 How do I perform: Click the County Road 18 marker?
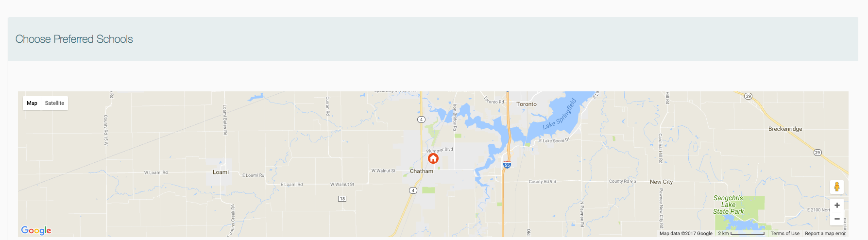click(x=342, y=199)
